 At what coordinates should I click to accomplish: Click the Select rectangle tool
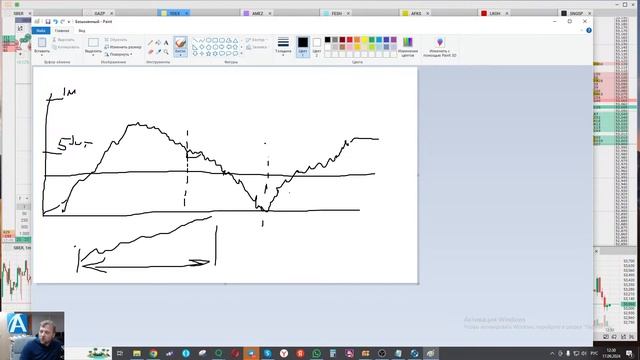(x=93, y=42)
